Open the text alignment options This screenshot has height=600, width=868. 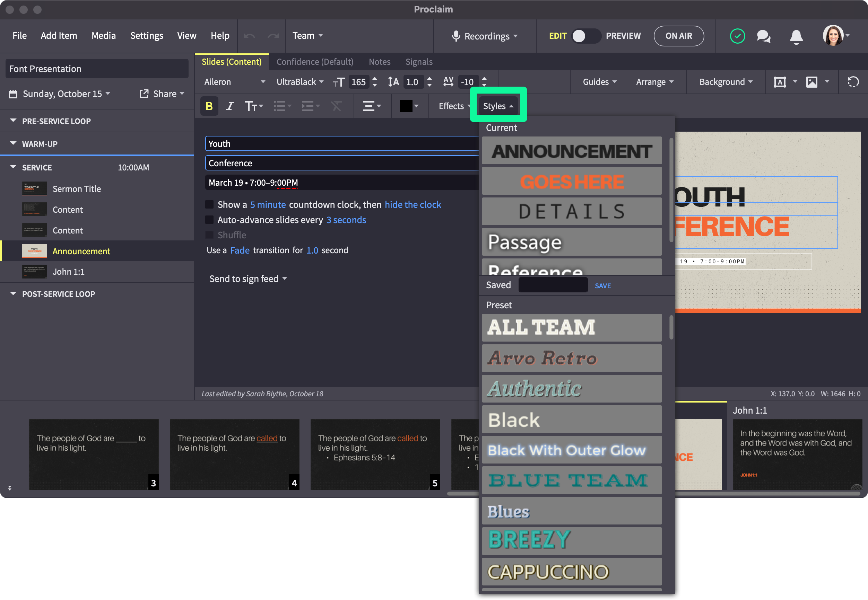point(372,106)
